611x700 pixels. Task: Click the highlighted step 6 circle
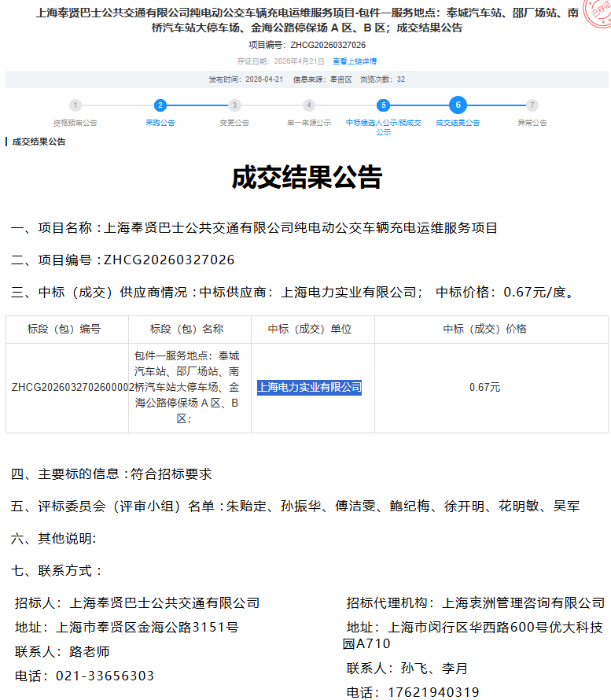click(x=458, y=105)
